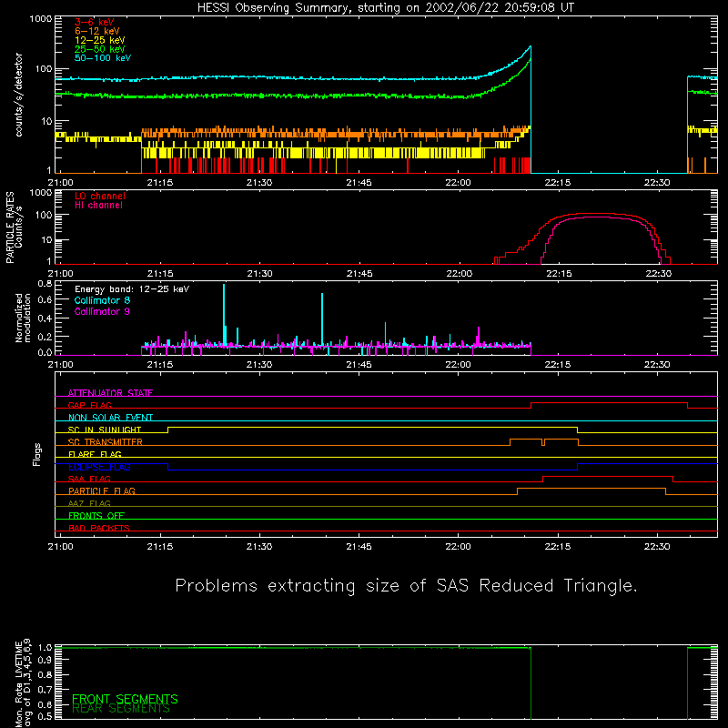This screenshot has width=728, height=728.
Task: Click the 0.8 y-axis value on the modulation plot
Action: (45, 283)
